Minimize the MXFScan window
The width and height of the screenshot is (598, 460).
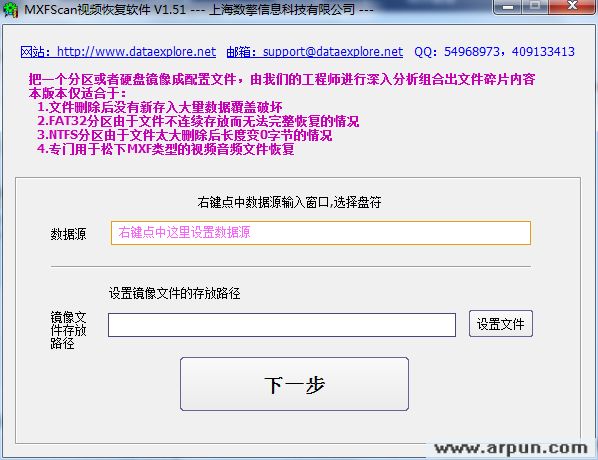(x=508, y=6)
